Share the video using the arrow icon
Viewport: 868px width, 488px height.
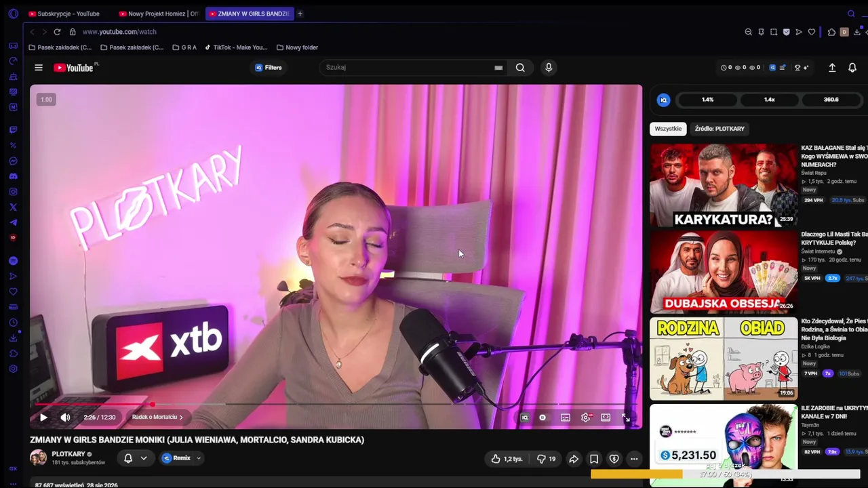click(x=574, y=459)
